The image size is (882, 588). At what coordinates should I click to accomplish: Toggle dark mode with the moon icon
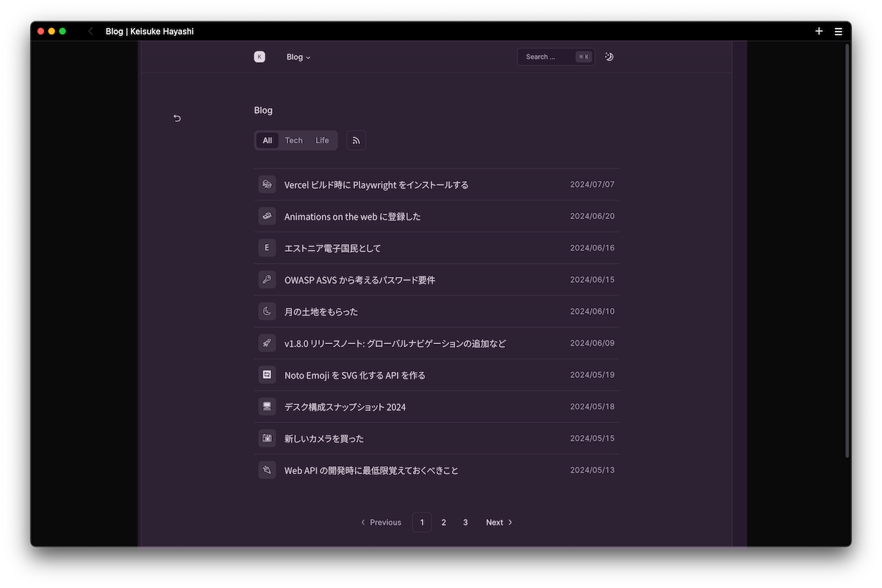tap(609, 57)
